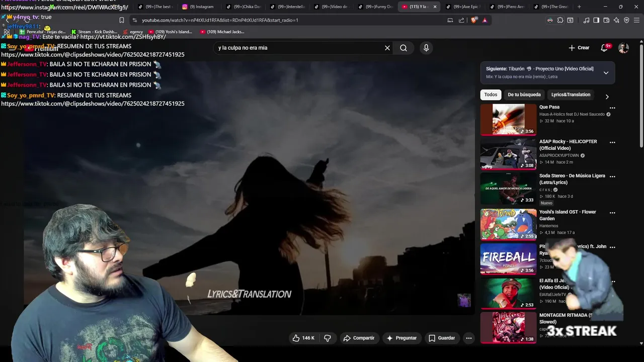This screenshot has height=362, width=644.
Task: Click the install/cast screen icon in address bar
Action: (450, 20)
